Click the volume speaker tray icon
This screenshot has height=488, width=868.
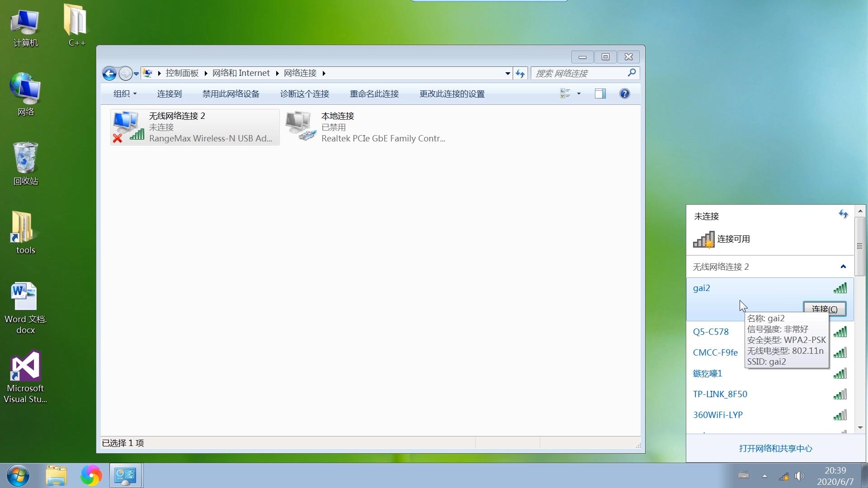pos(799,476)
